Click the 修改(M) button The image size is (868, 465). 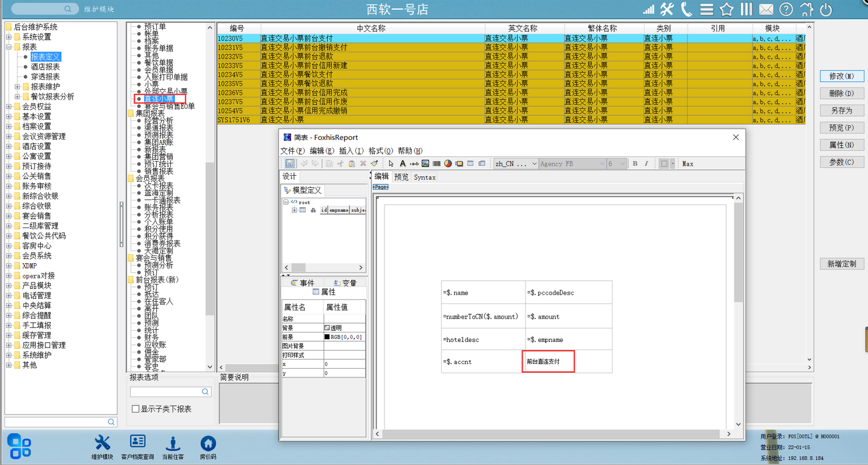coord(841,76)
